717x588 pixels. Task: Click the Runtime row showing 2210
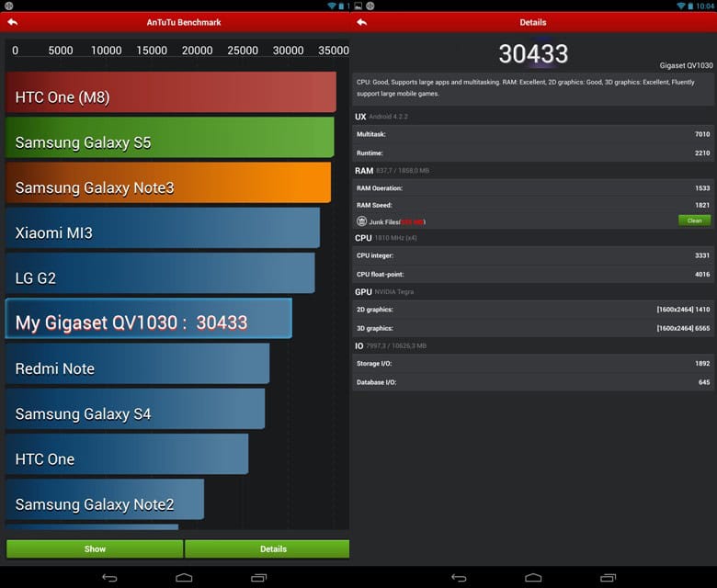tap(533, 153)
